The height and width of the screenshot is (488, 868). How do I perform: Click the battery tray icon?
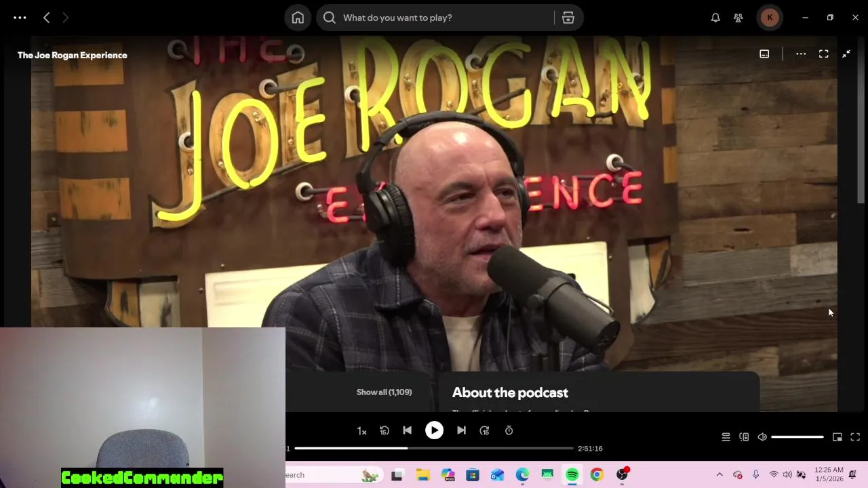click(802, 475)
